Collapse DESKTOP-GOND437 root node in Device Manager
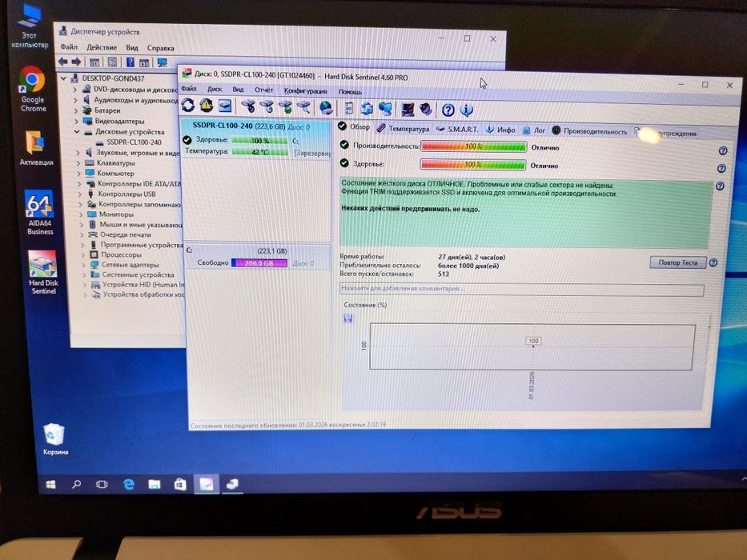Image resolution: width=747 pixels, height=560 pixels. coord(63,78)
